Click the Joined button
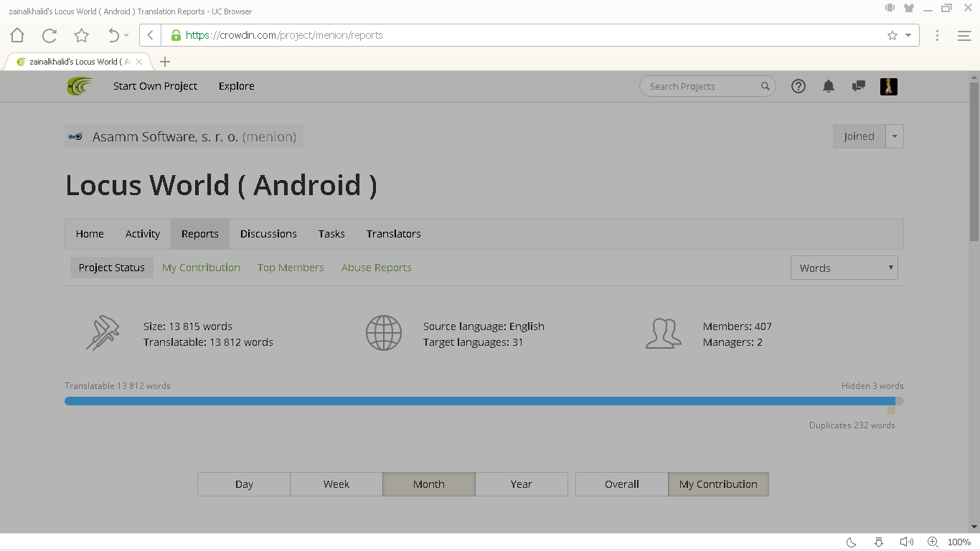Screen dimensions: 980x551 tap(859, 136)
